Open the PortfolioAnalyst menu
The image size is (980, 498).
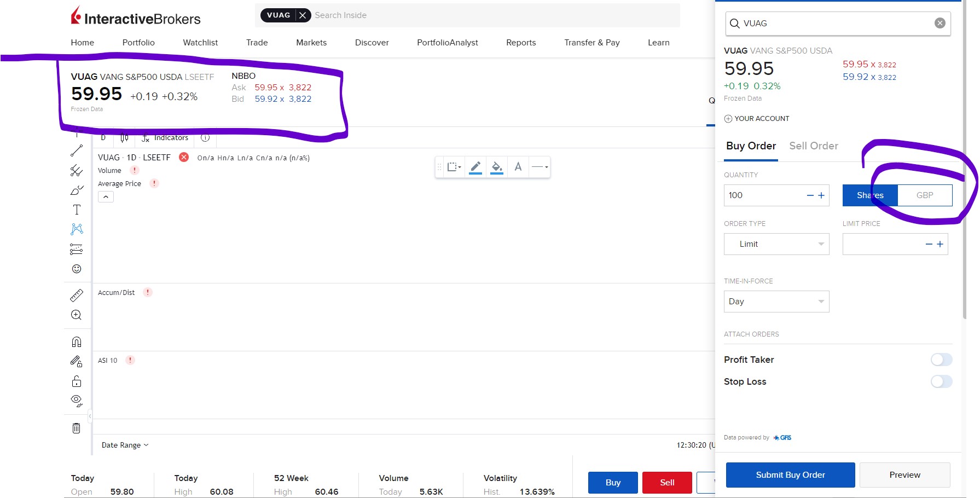(447, 43)
